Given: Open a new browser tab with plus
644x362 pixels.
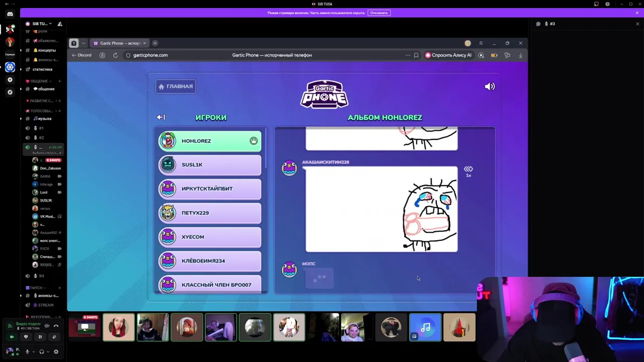Looking at the screenshot, I should 155,43.
